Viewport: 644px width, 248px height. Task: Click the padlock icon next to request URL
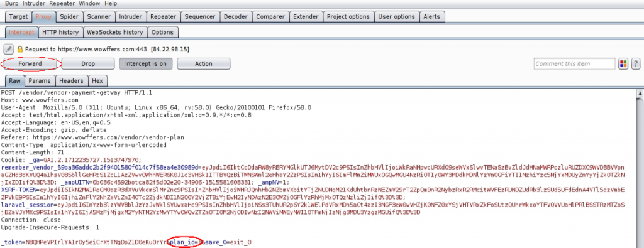pyautogui.click(x=19, y=49)
